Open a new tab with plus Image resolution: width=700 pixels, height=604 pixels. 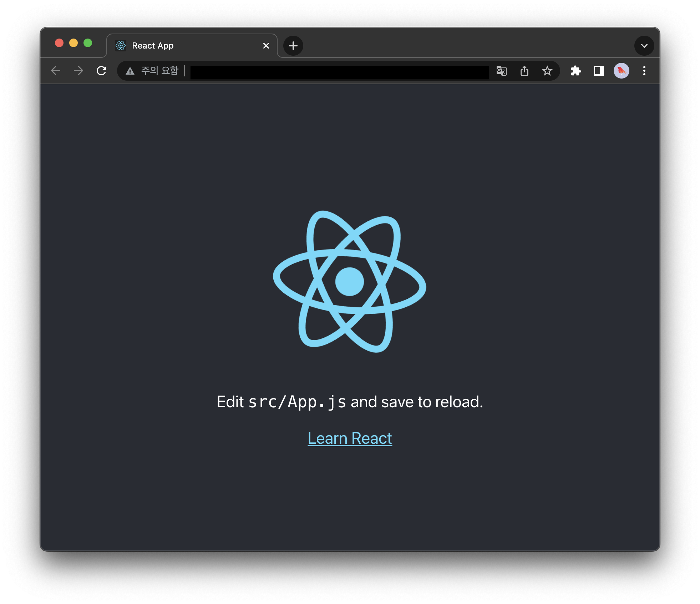(293, 46)
